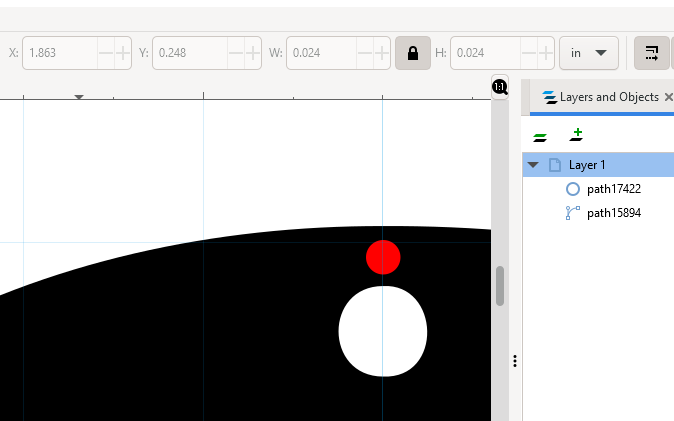
Task: Click the node path icon beside path15894
Action: click(573, 212)
